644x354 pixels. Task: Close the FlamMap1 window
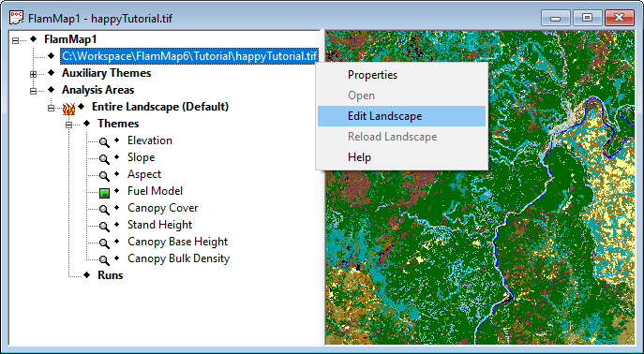point(620,19)
